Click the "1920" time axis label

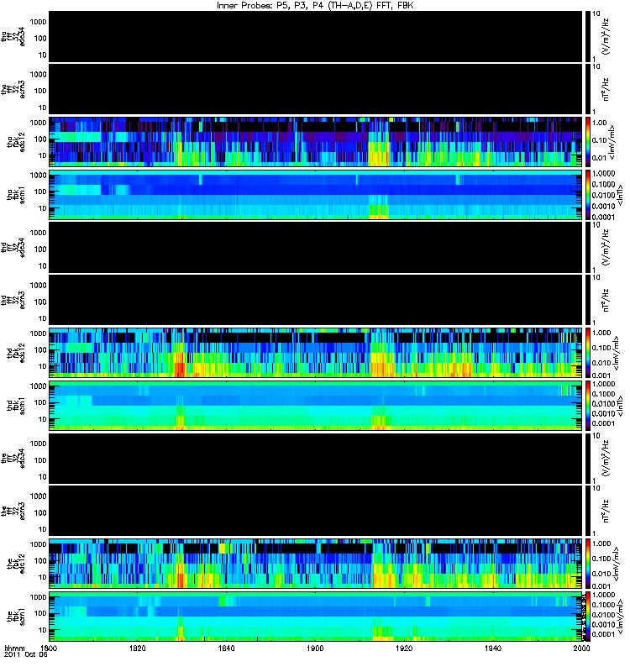pyautogui.click(x=404, y=648)
